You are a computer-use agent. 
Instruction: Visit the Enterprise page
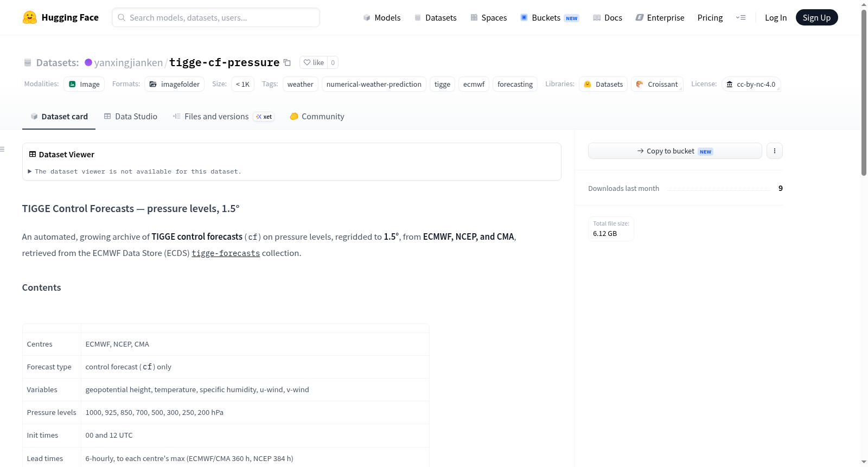point(660,17)
